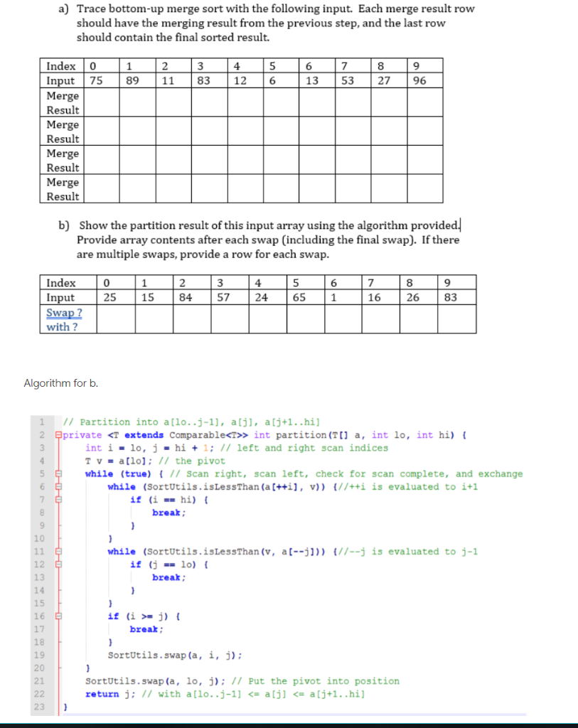Click the 'with ?' link
578x728 pixels.
[63, 326]
